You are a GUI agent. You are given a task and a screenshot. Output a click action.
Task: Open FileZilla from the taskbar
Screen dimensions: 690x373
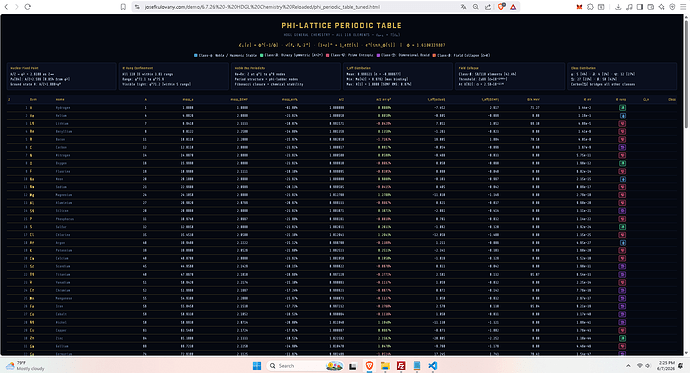[401, 366]
